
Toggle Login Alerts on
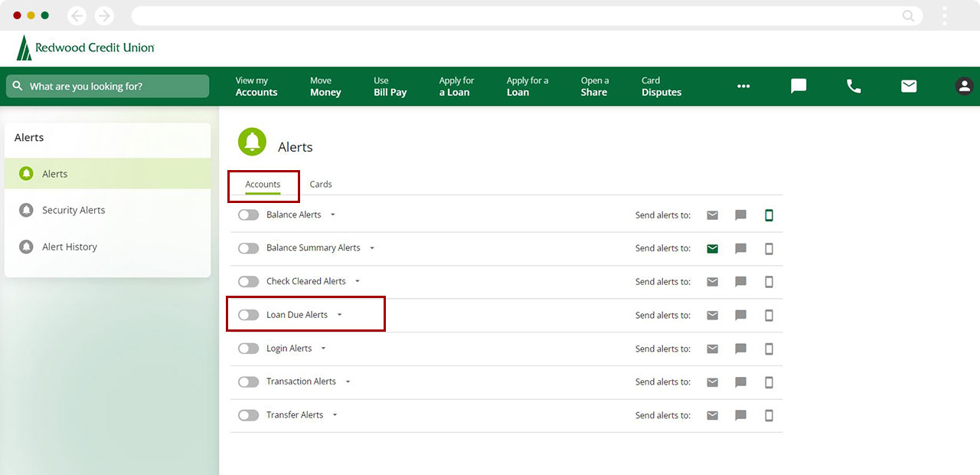(x=248, y=349)
